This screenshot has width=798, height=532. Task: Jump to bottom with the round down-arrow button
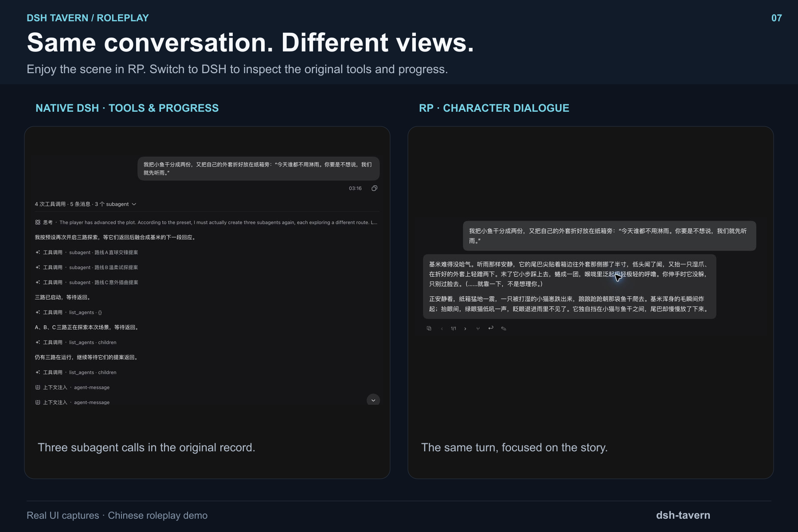coord(373,400)
